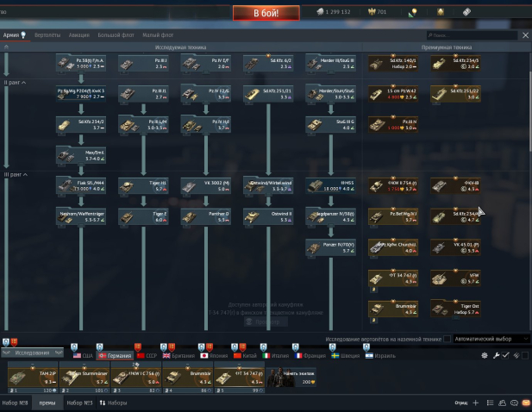Close the research tree panel
The width and height of the screenshot is (532, 412).
[525, 35]
